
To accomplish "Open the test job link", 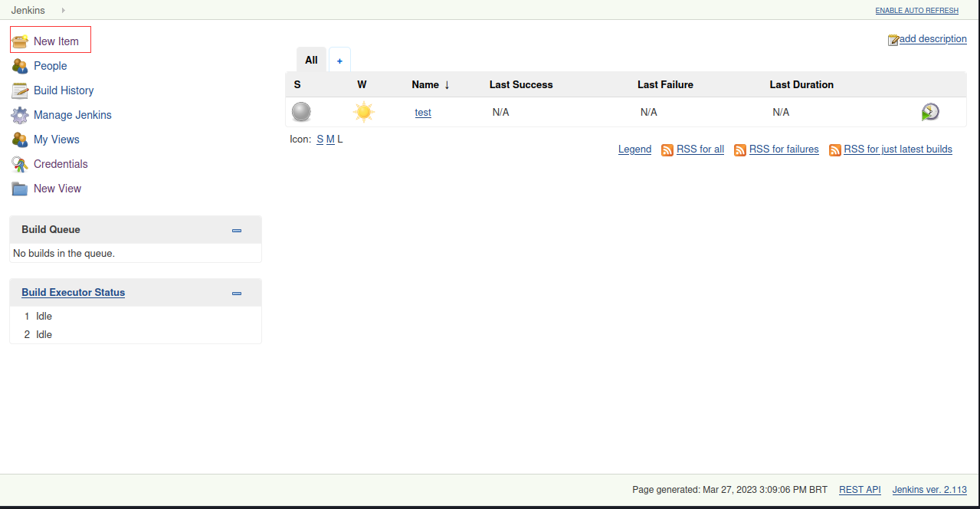I will click(x=423, y=112).
